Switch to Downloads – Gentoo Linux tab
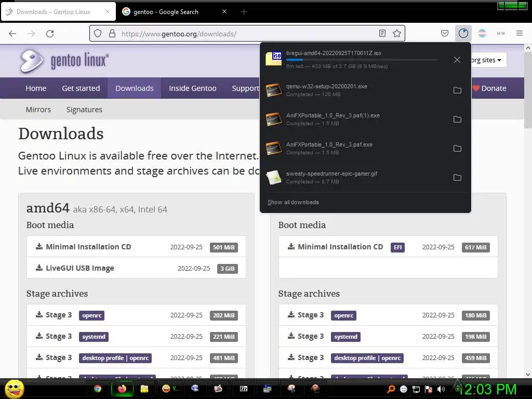The width and height of the screenshot is (532, 399). tap(58, 11)
